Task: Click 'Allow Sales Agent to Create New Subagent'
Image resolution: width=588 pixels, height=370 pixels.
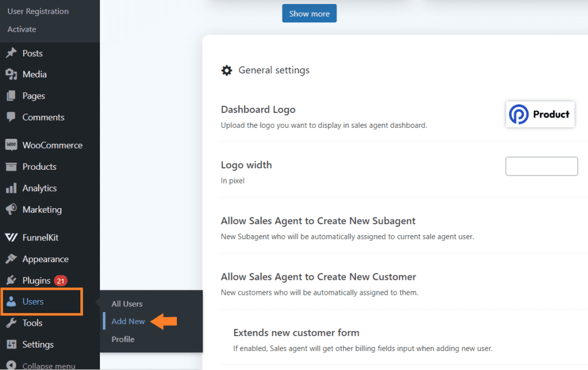Action: click(x=318, y=221)
